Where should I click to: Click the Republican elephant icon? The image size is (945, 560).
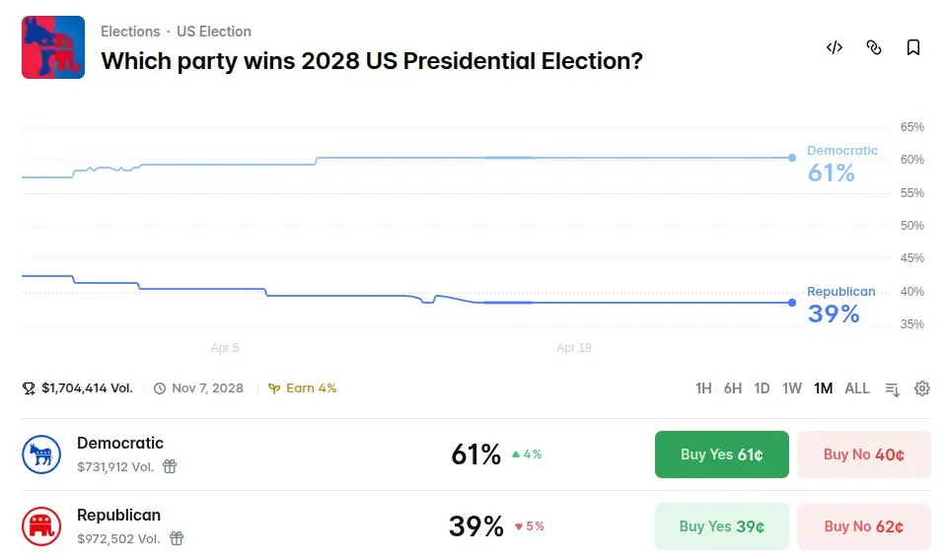click(x=41, y=526)
